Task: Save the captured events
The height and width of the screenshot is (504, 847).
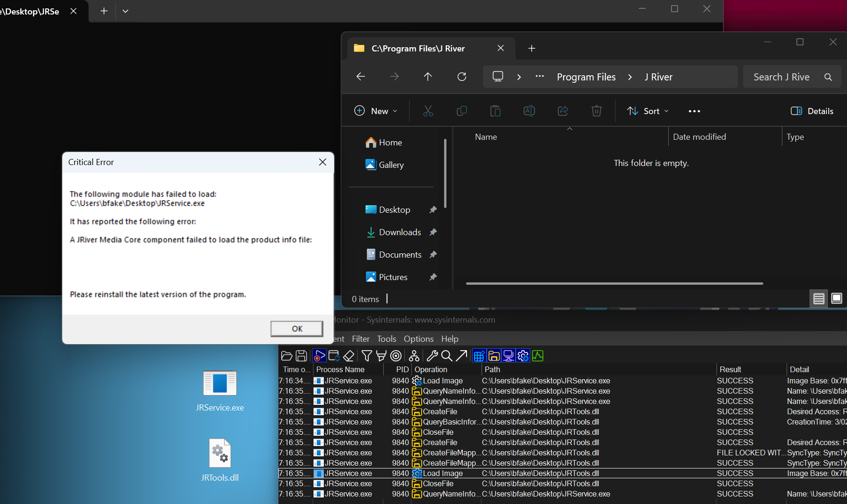Action: click(301, 356)
